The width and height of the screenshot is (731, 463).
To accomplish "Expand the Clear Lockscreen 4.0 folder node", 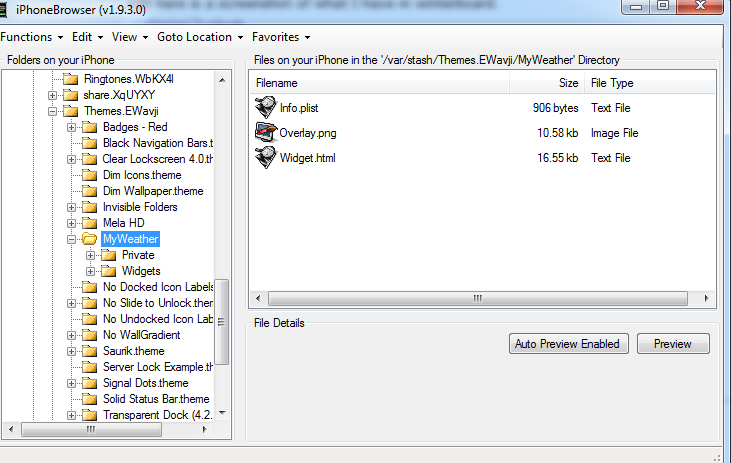I will [x=71, y=159].
